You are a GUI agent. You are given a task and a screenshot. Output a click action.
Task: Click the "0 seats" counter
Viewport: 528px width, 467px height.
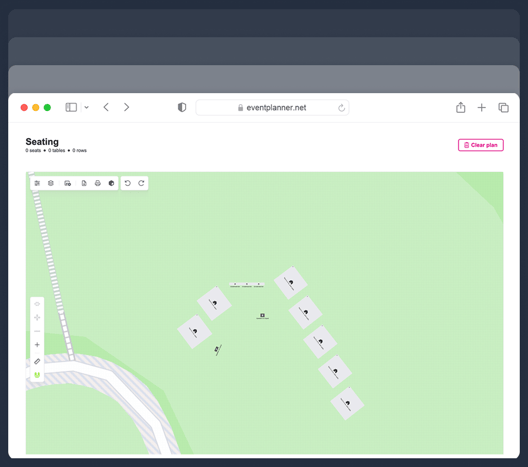tap(33, 151)
